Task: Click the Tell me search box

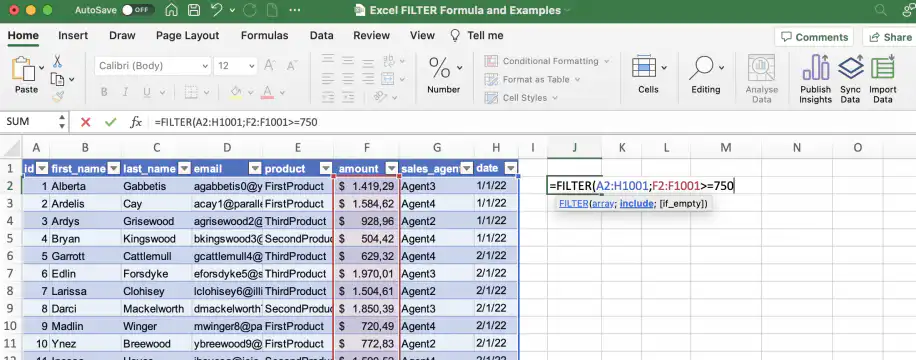Action: [477, 36]
